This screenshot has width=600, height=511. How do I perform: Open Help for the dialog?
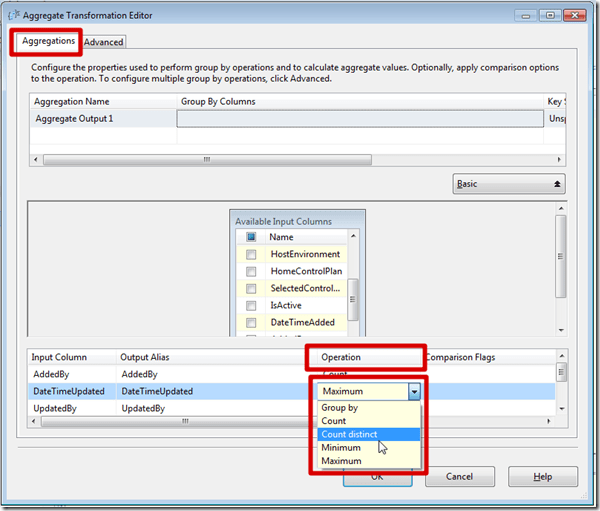click(541, 477)
